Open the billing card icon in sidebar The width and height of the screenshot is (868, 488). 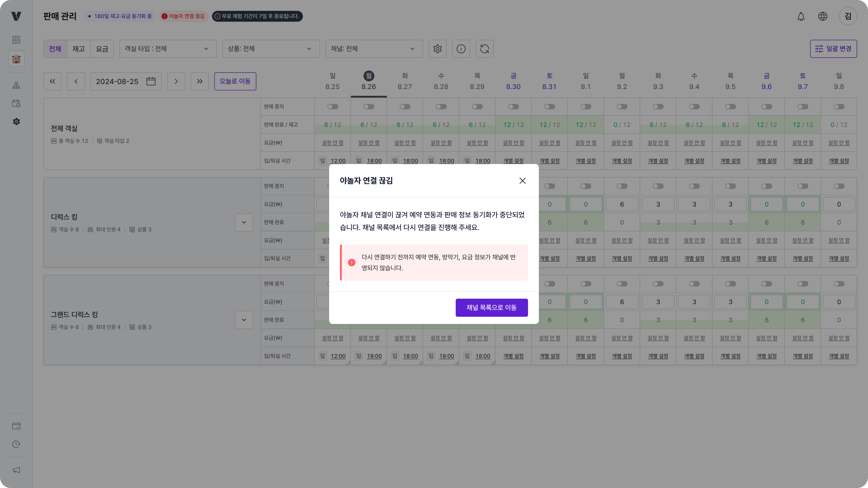pos(16,426)
